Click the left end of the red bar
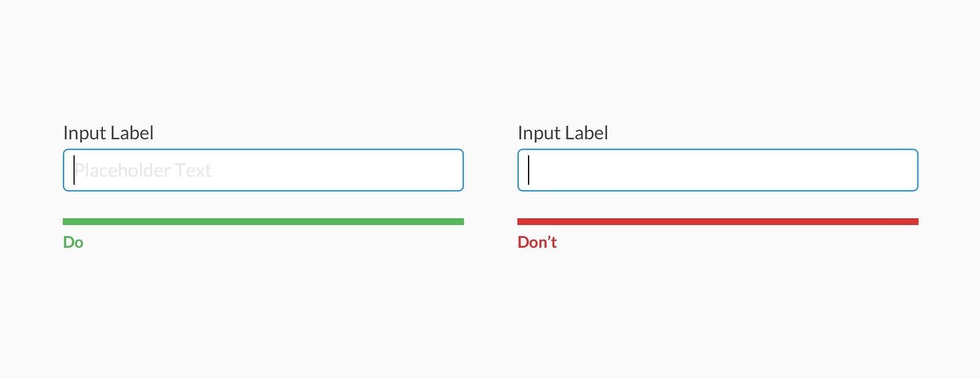Screen dimensions: 980x379 click(x=521, y=221)
